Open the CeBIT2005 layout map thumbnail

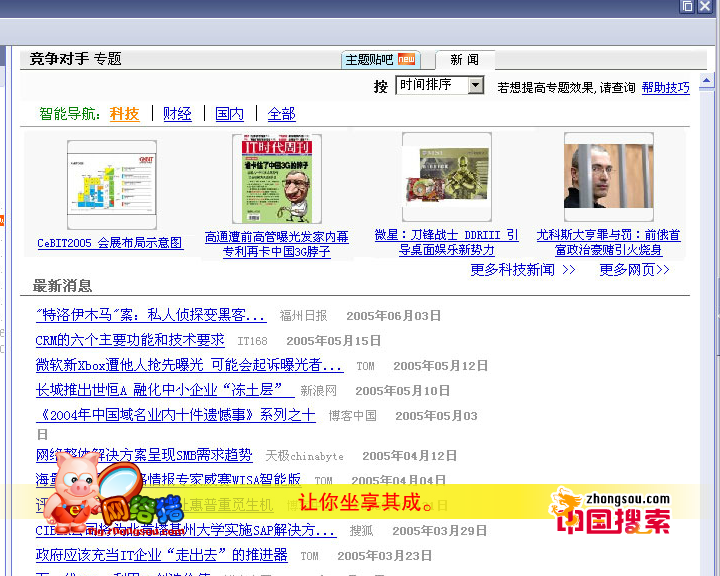coord(112,184)
